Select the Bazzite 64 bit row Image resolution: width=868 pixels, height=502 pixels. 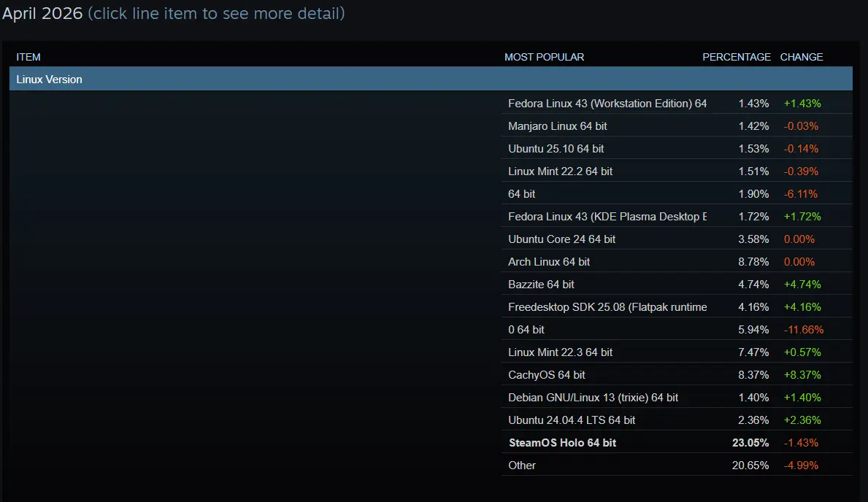pos(677,285)
